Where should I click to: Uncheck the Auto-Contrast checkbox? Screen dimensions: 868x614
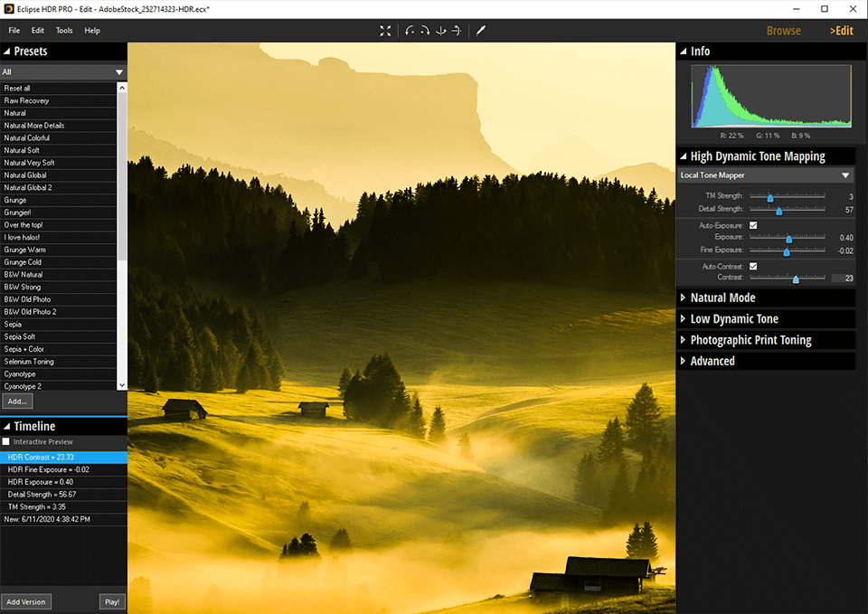pyautogui.click(x=753, y=266)
